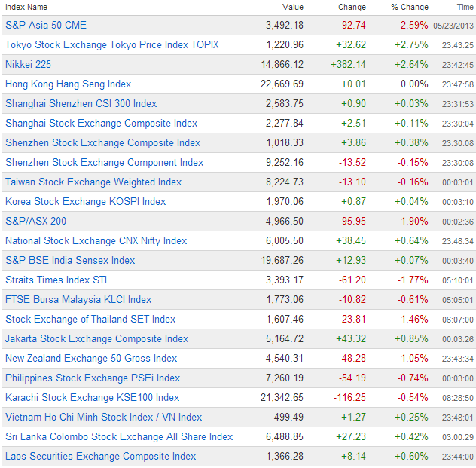The image size is (476, 468).
Task: Select the percent change 0.00%
Action: [x=415, y=84]
